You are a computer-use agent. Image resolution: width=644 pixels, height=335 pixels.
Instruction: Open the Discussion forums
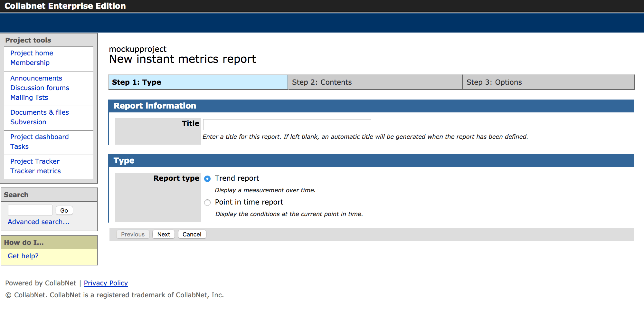[40, 88]
